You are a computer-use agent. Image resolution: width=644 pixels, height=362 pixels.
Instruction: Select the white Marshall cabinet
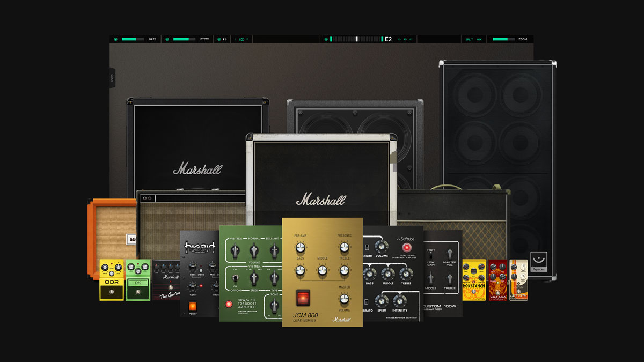pyautogui.click(x=322, y=180)
